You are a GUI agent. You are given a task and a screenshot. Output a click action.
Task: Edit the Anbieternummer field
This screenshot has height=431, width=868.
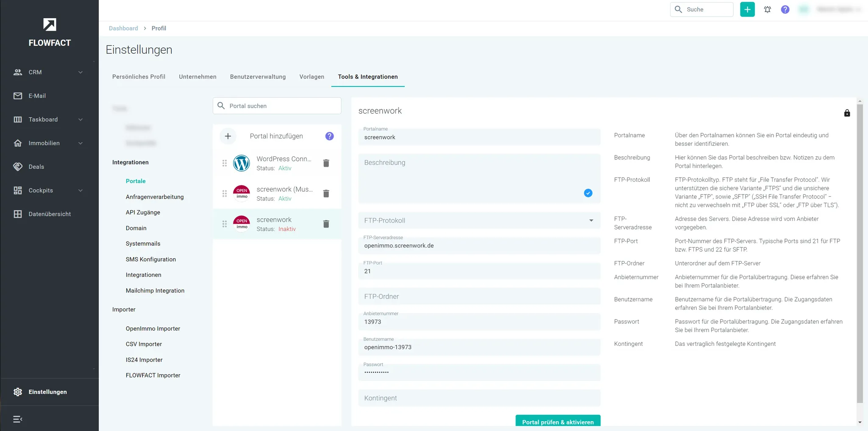(x=479, y=322)
